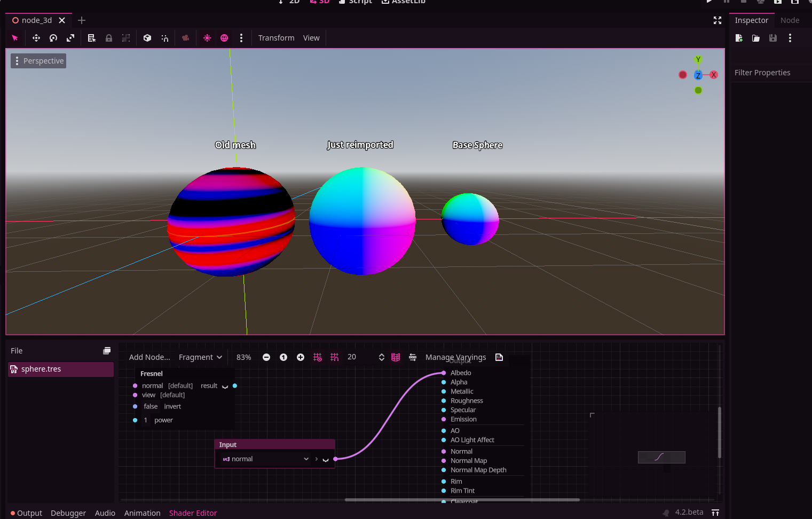Zoom in on the shader graph

pyautogui.click(x=300, y=357)
